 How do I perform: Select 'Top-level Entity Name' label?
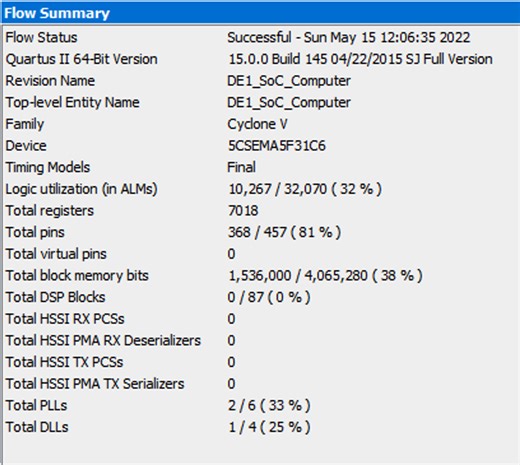coord(72,102)
